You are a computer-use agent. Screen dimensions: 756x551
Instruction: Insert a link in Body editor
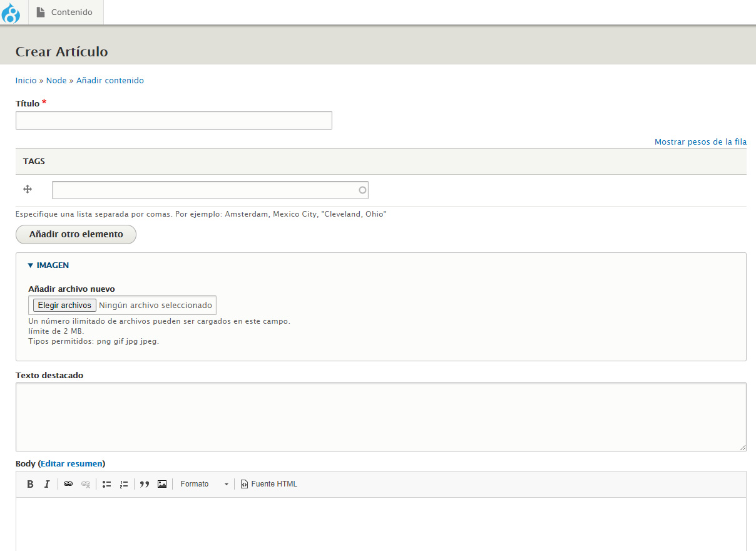[x=68, y=484]
